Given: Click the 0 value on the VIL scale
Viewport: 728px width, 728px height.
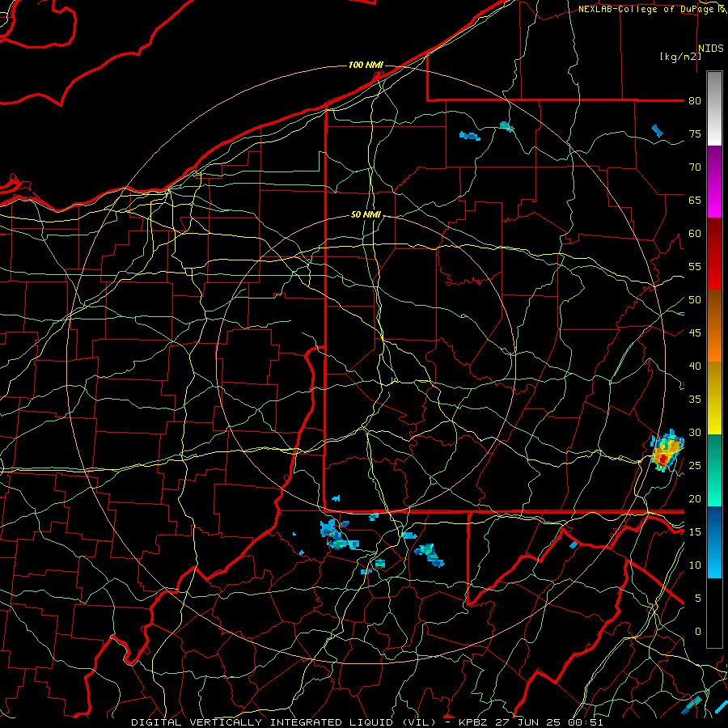Looking at the screenshot, I should tap(698, 632).
